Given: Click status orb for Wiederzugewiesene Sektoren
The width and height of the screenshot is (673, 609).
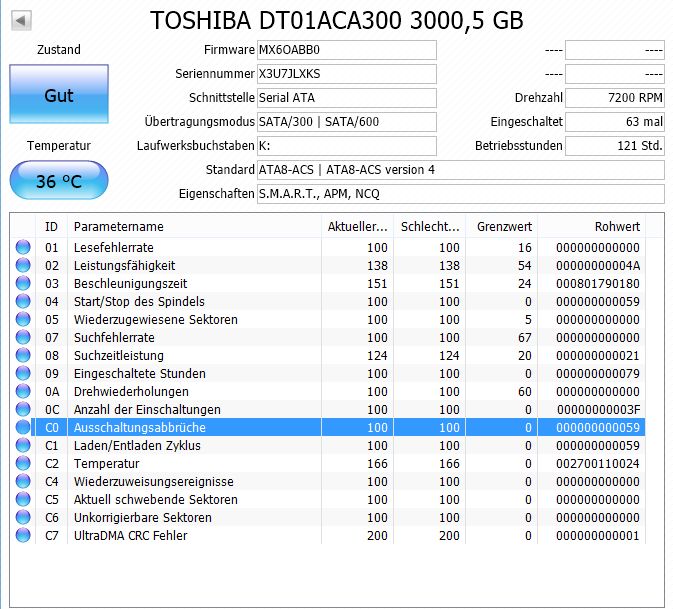Looking at the screenshot, I should (23, 319).
